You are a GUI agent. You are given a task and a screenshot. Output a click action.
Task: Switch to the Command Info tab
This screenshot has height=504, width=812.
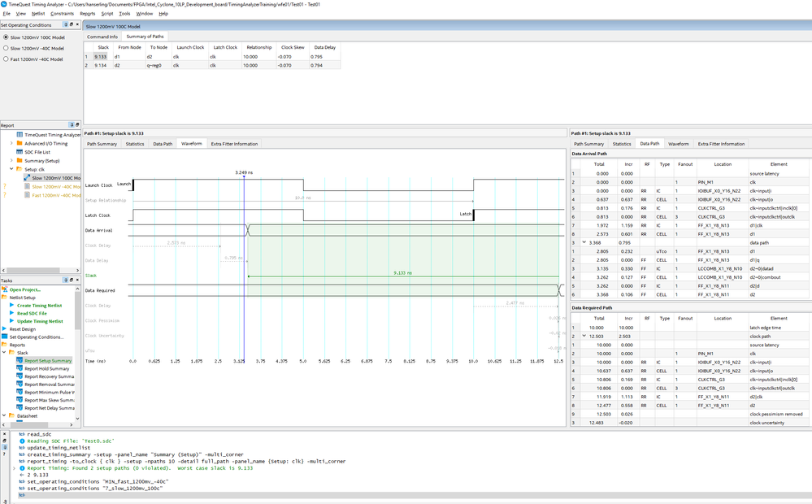coord(102,37)
